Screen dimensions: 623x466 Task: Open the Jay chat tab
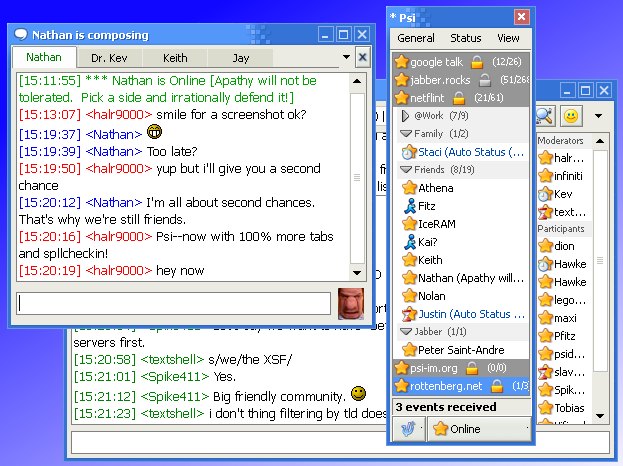point(240,58)
